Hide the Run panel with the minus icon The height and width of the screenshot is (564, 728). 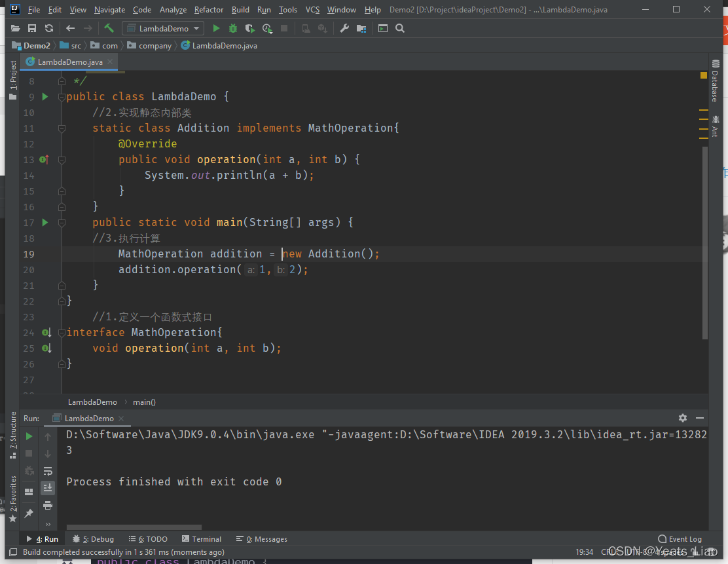tap(700, 418)
